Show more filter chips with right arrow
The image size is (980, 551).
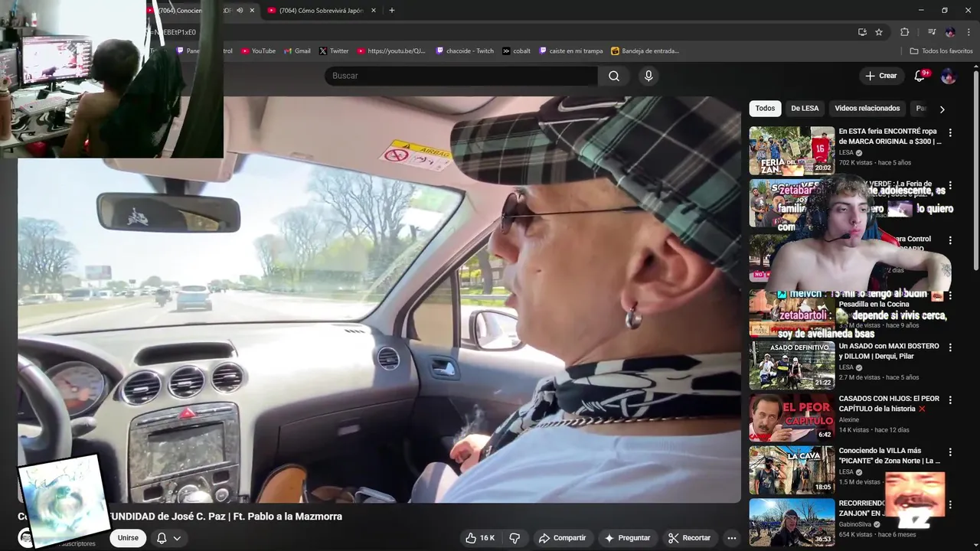pyautogui.click(x=942, y=109)
